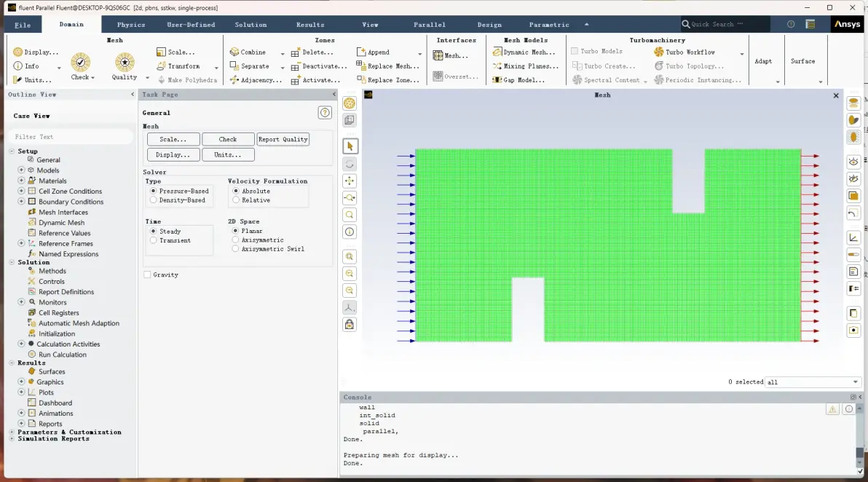Open the Dynamic Mesh models option

(x=524, y=52)
